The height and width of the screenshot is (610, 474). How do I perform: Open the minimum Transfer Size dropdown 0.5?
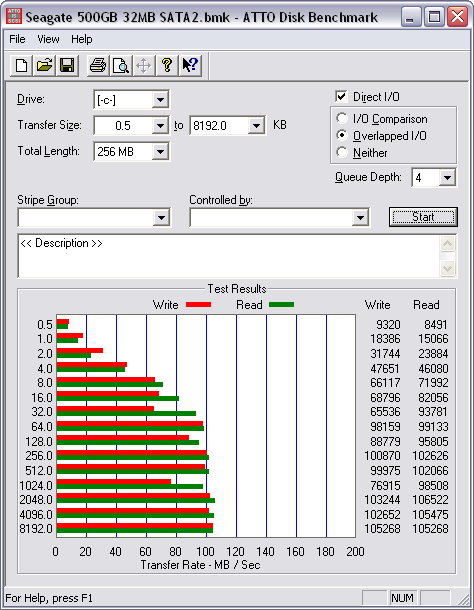(x=160, y=126)
